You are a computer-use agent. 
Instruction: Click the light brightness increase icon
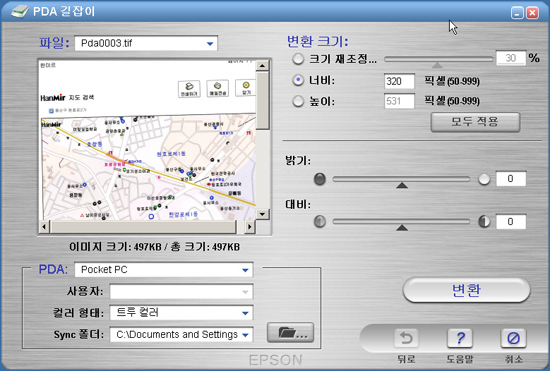484,179
